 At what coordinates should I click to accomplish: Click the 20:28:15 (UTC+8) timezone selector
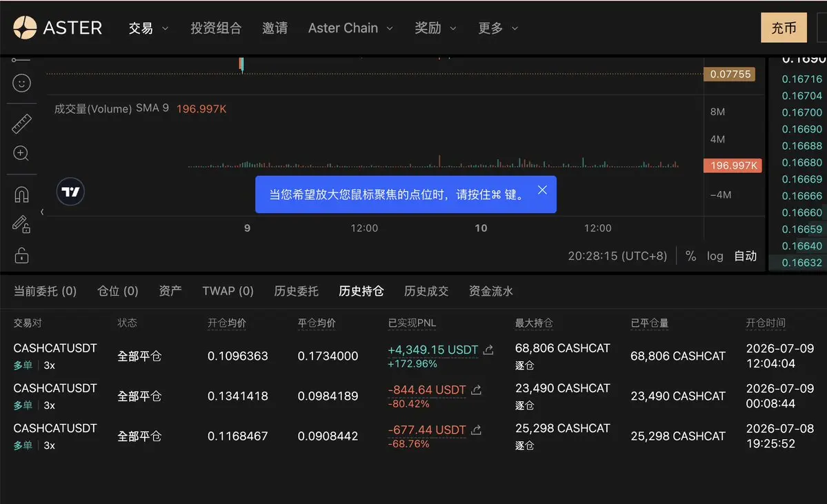click(x=617, y=256)
